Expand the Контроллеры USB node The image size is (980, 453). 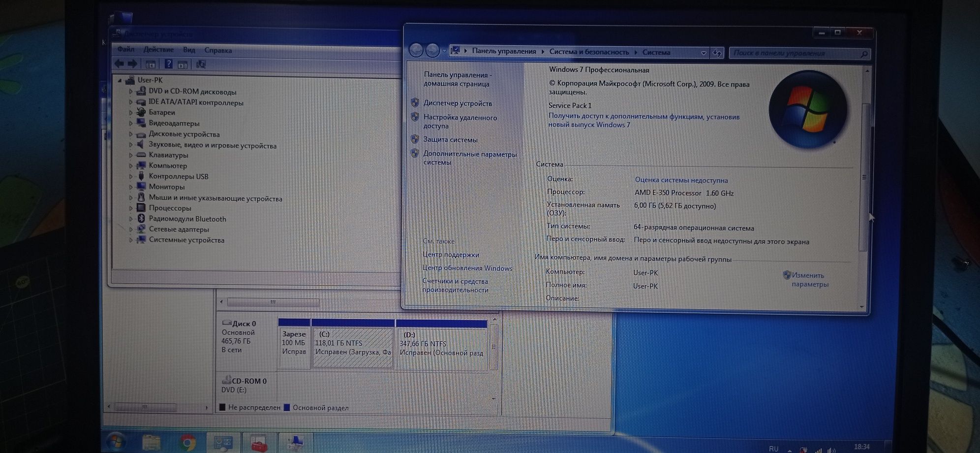[131, 176]
